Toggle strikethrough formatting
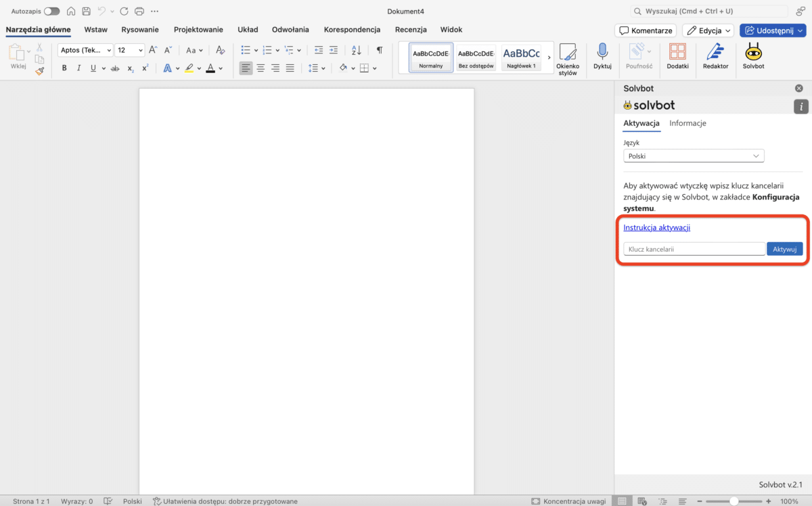The height and width of the screenshot is (506, 812). pyautogui.click(x=115, y=68)
